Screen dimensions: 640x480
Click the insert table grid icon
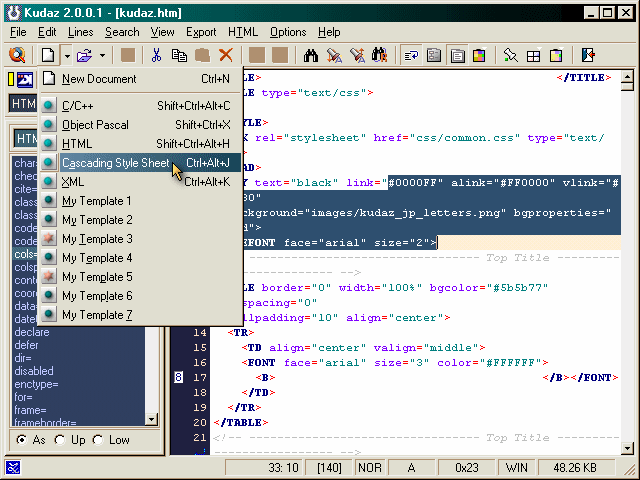pos(533,55)
